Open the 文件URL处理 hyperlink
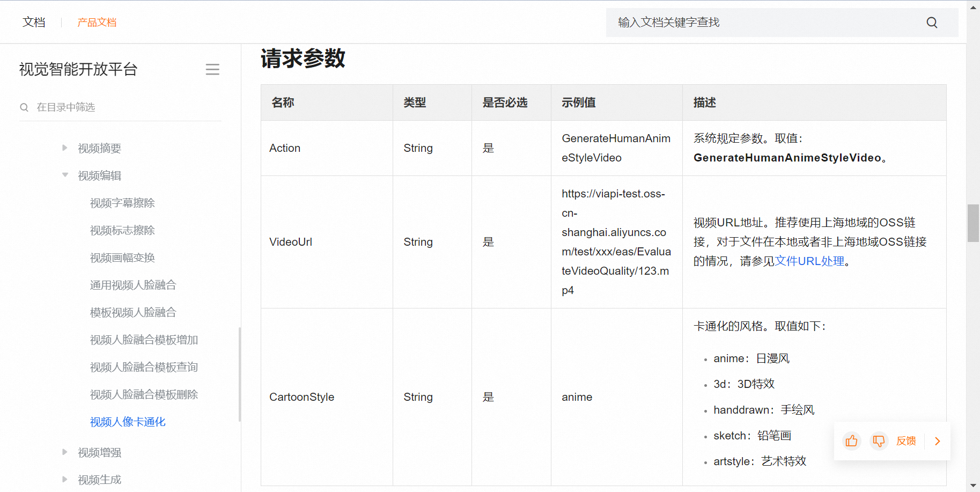The height and width of the screenshot is (492, 980). pyautogui.click(x=809, y=261)
